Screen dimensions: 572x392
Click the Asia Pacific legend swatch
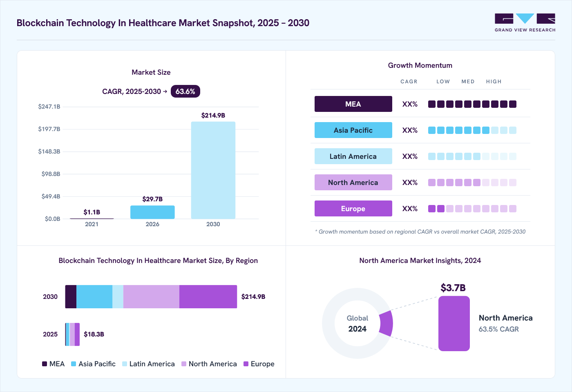click(74, 364)
